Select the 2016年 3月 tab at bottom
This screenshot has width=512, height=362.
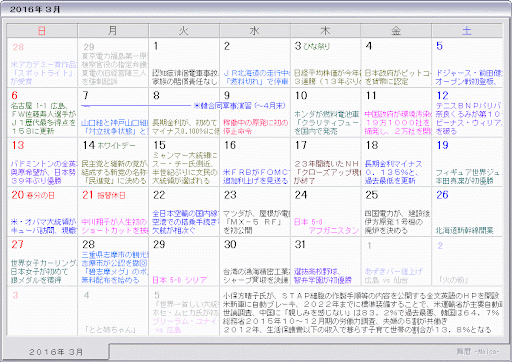click(56, 352)
